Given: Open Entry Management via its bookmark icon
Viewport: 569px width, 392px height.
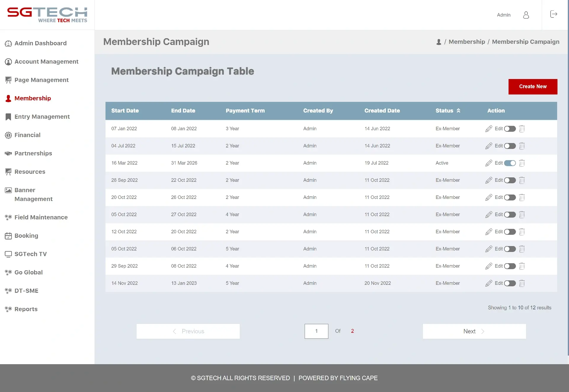Looking at the screenshot, I should point(8,117).
